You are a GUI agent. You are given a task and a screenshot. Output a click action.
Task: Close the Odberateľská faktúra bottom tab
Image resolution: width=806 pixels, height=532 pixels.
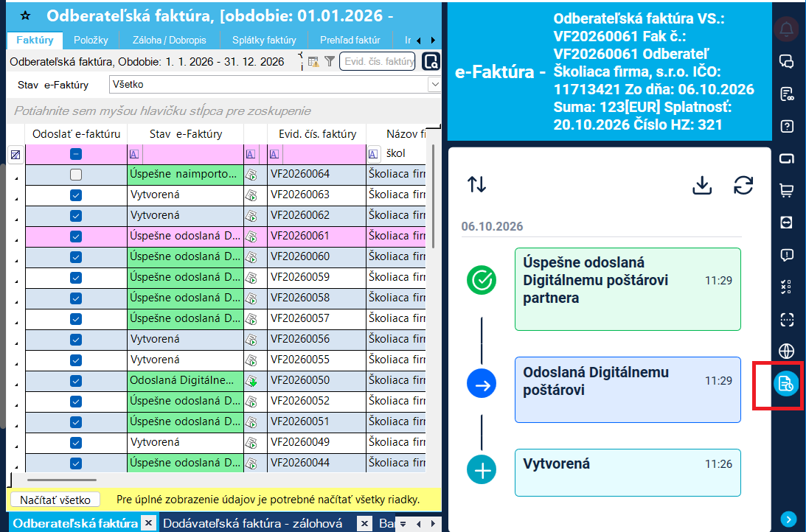148,523
